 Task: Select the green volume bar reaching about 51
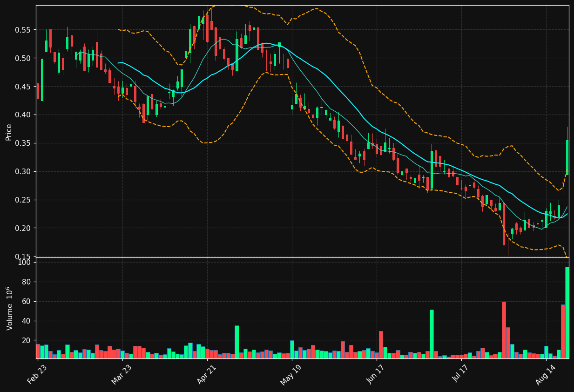(x=432, y=334)
